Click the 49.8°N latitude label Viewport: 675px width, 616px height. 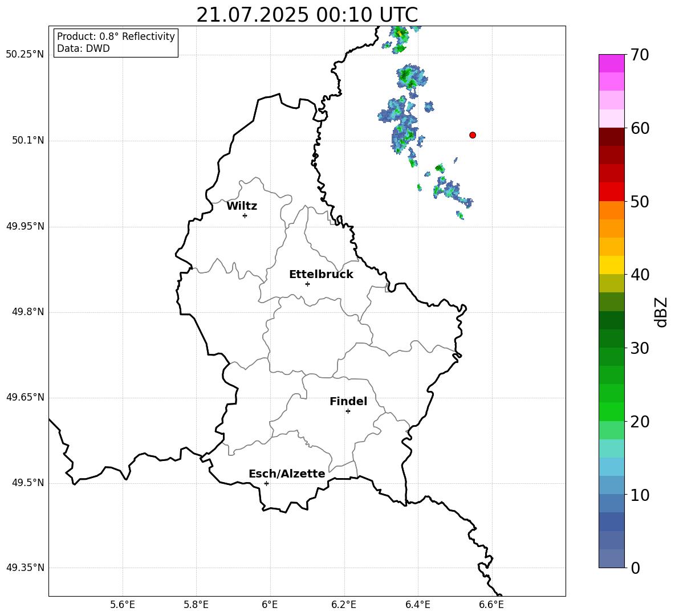coord(28,312)
